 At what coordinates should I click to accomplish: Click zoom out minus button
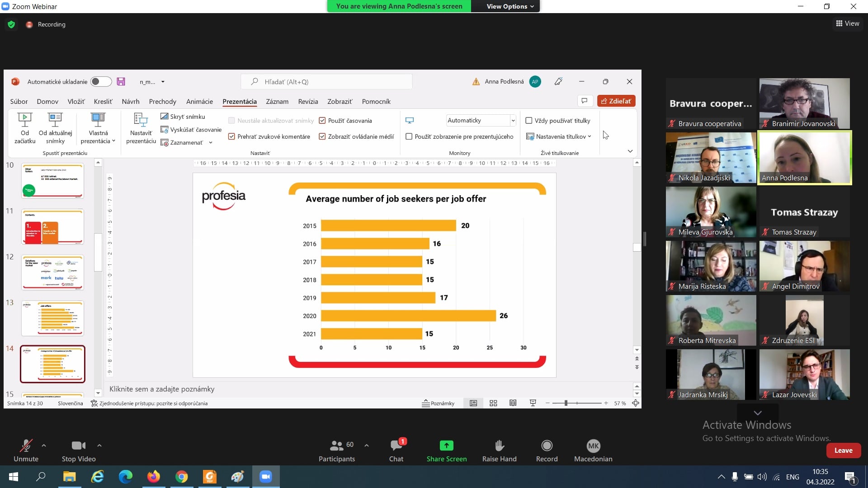pyautogui.click(x=547, y=403)
